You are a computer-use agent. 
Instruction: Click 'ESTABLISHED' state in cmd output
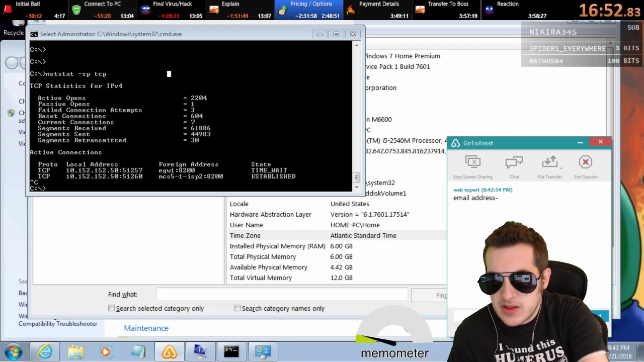click(274, 176)
